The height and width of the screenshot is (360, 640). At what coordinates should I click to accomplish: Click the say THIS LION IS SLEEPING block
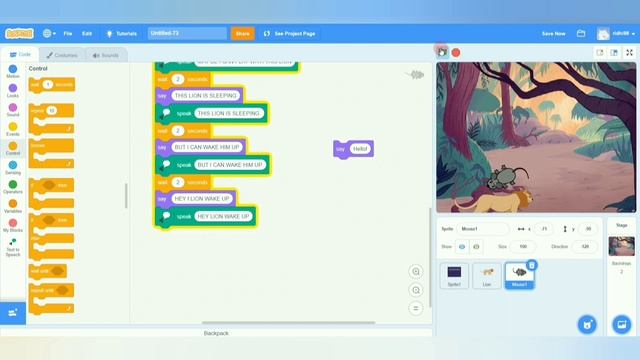(200, 96)
